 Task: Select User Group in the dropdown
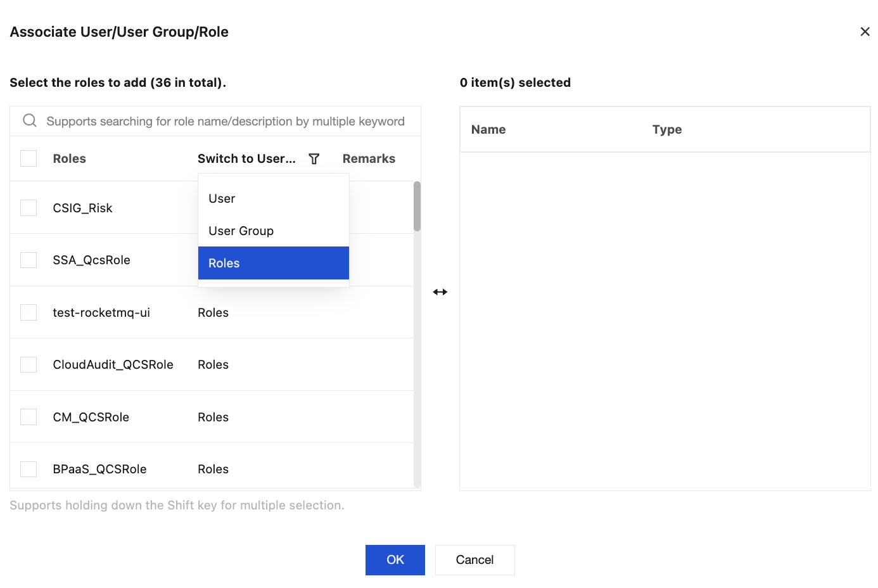point(241,231)
